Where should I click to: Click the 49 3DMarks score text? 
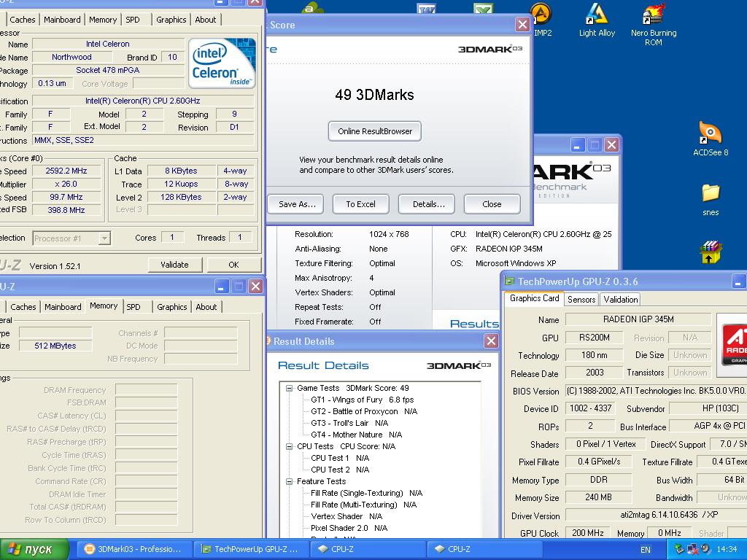(x=374, y=95)
